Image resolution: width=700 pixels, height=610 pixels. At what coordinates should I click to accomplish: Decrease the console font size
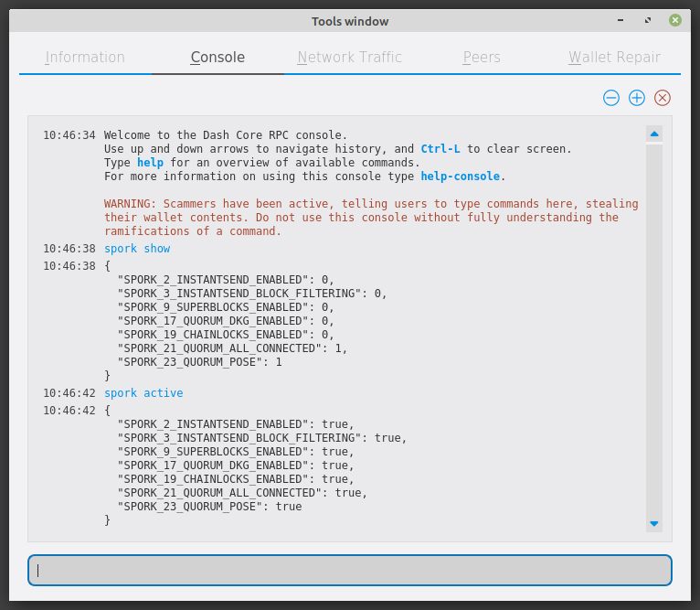coord(611,98)
